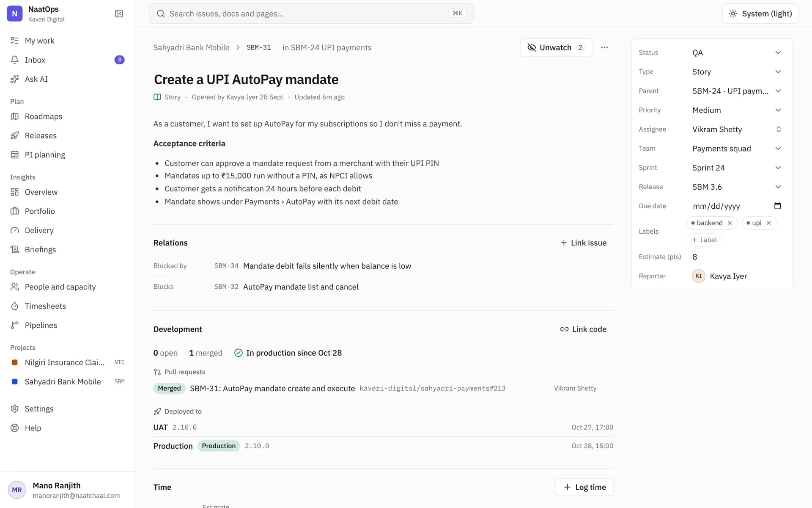Image resolution: width=812 pixels, height=508 pixels.
Task: Open Delivery insights page
Action: coord(67,230)
